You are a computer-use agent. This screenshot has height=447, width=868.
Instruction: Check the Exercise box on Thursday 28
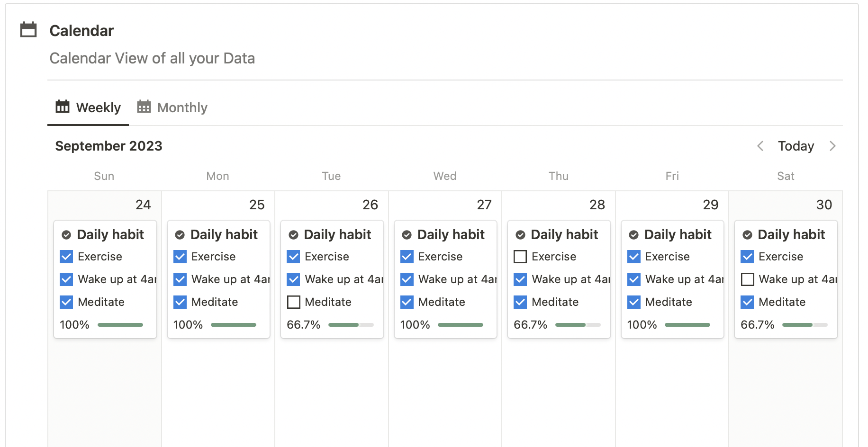(x=520, y=257)
